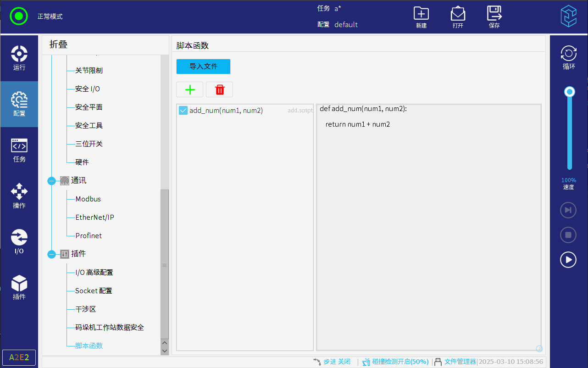
Task: Open the 新建 new task icon
Action: coord(421,17)
